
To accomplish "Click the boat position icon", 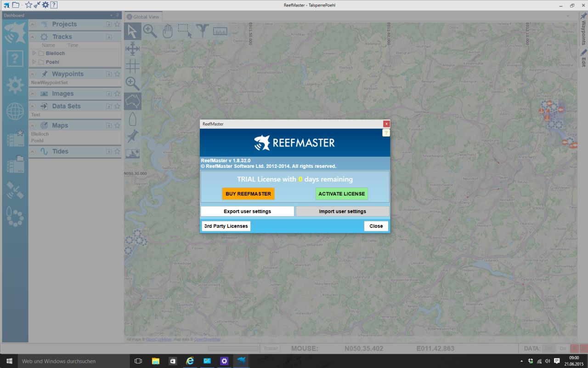I will (132, 119).
